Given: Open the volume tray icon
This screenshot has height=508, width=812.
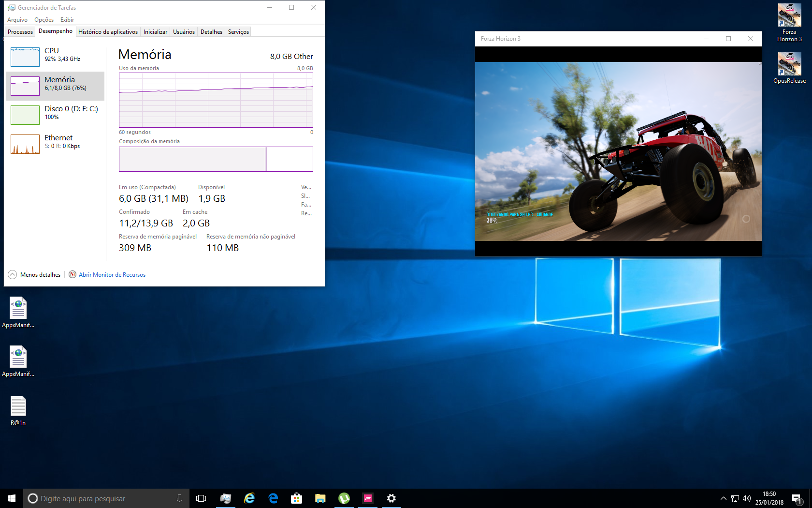Looking at the screenshot, I should [747, 498].
